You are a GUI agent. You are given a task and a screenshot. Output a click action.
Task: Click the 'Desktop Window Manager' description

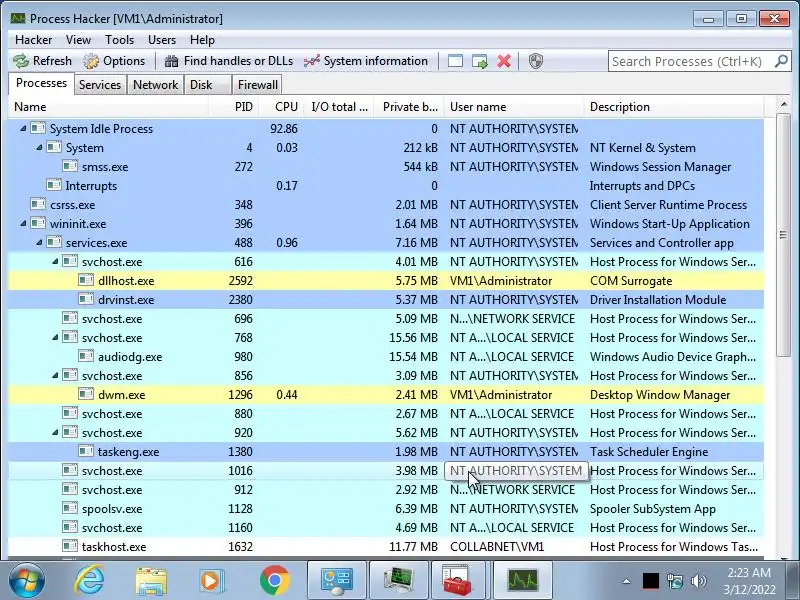pyautogui.click(x=660, y=395)
